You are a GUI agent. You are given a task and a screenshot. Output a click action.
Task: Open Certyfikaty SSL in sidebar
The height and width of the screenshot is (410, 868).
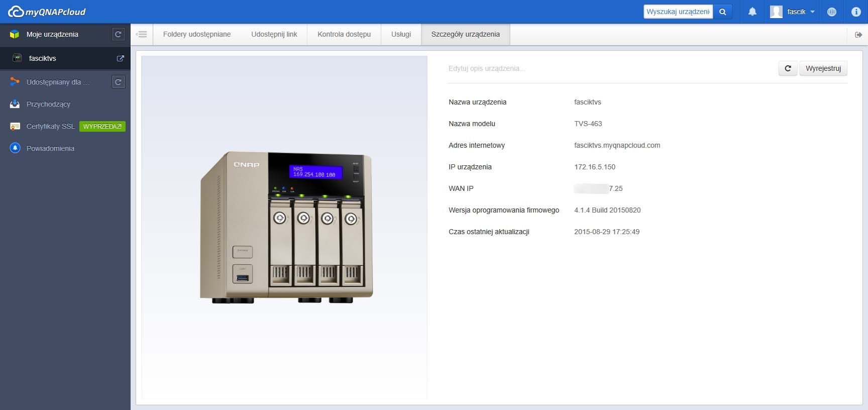(51, 126)
